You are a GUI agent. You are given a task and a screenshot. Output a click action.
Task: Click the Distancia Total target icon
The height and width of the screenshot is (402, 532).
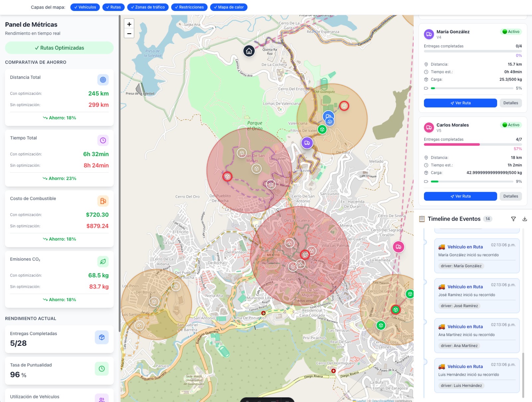103,80
